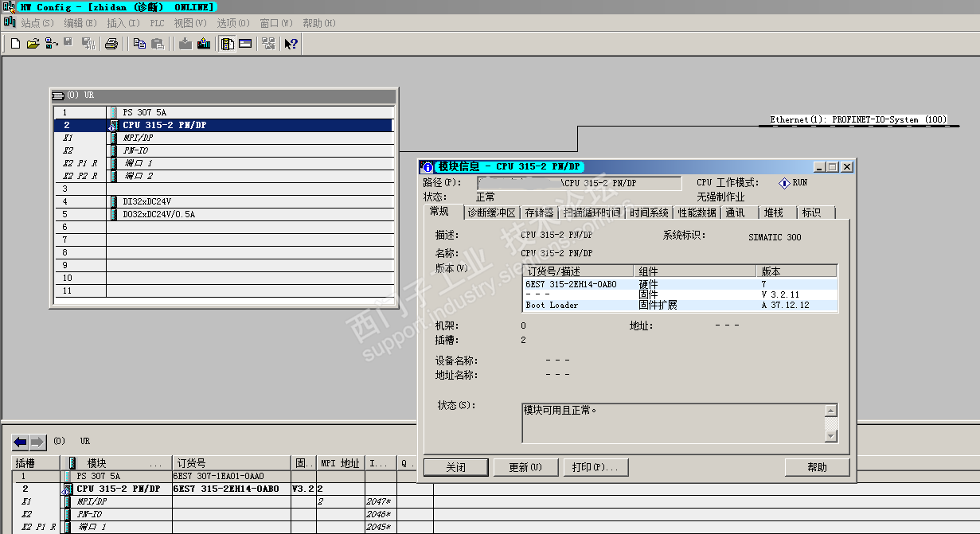Go back with the blue left-arrow button
This screenshot has height=534, width=980.
pyautogui.click(x=20, y=442)
